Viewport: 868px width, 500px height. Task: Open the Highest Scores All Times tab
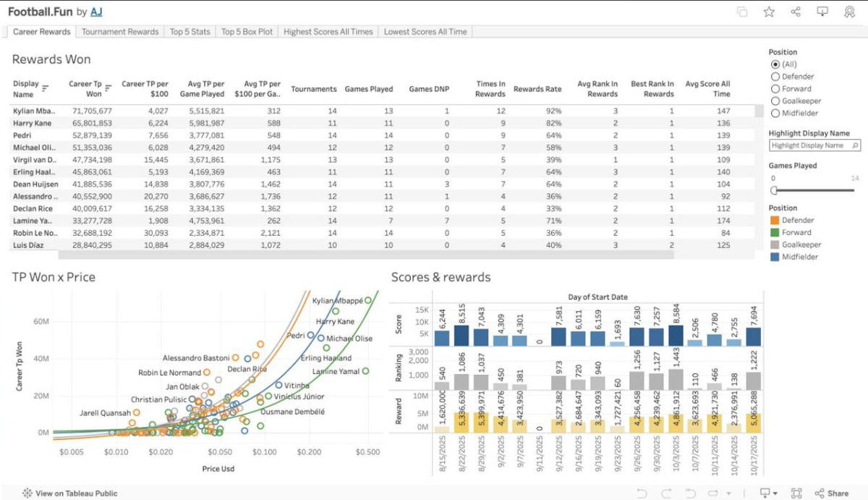pyautogui.click(x=328, y=32)
